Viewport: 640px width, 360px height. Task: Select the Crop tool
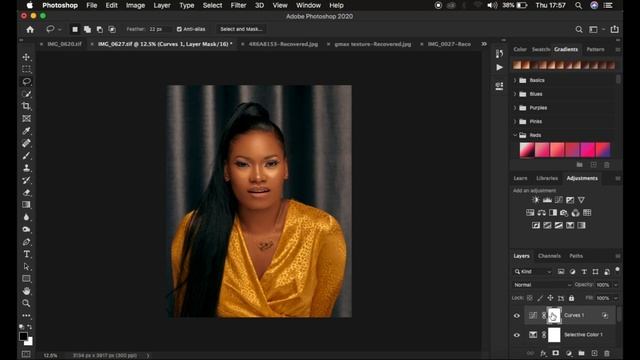27,106
